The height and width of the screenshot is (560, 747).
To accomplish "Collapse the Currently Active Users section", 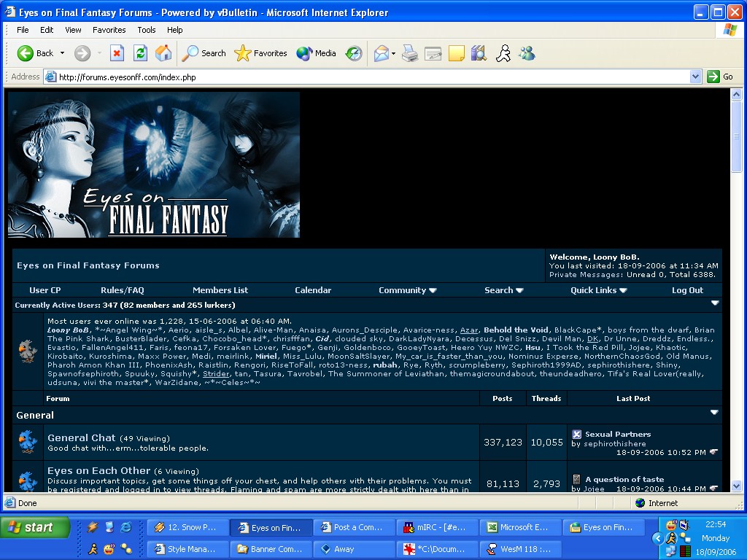I will tap(715, 303).
